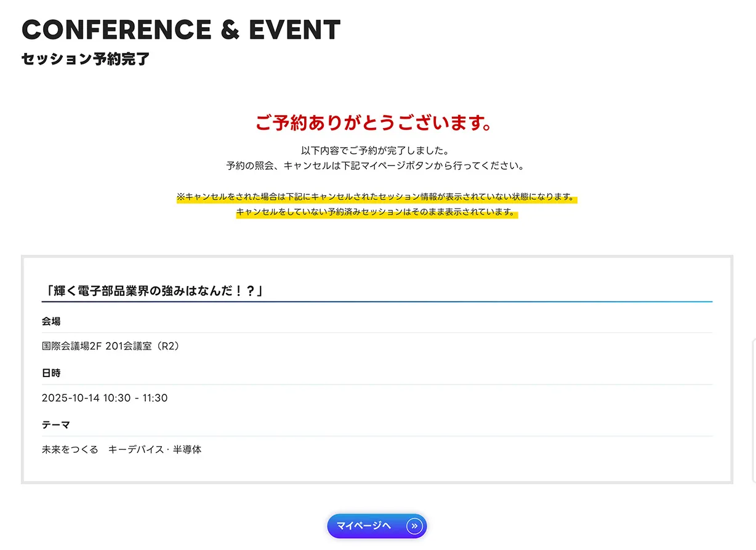Click the 以下内容でご予約が完了しました line
Image resolution: width=756 pixels, height=550 pixels.
tap(375, 150)
